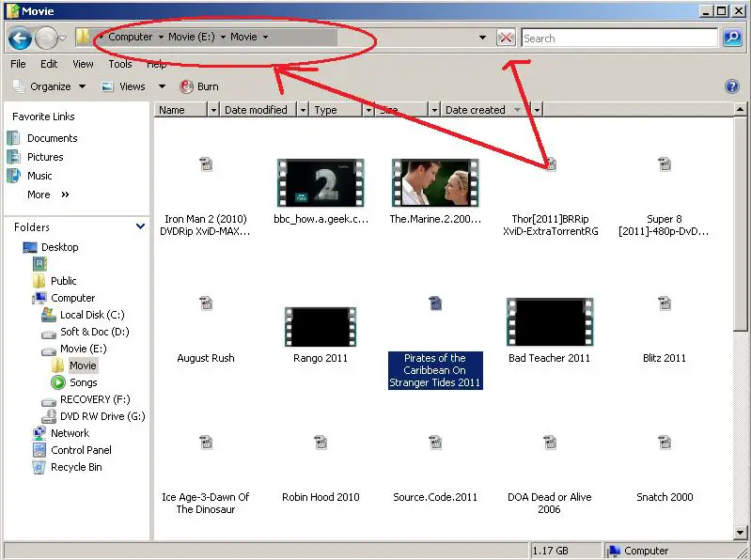Screen dimensions: 751x560
Task: Select the DOA Dead or Alive file icon
Action: 550,443
